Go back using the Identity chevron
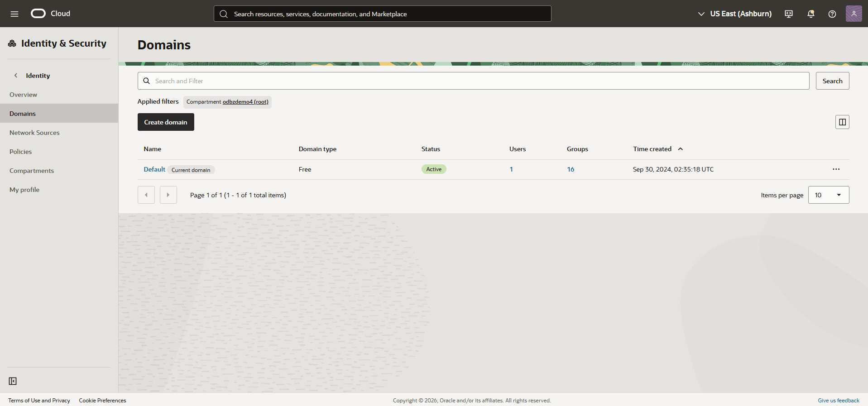Image resolution: width=868 pixels, height=406 pixels. point(16,76)
